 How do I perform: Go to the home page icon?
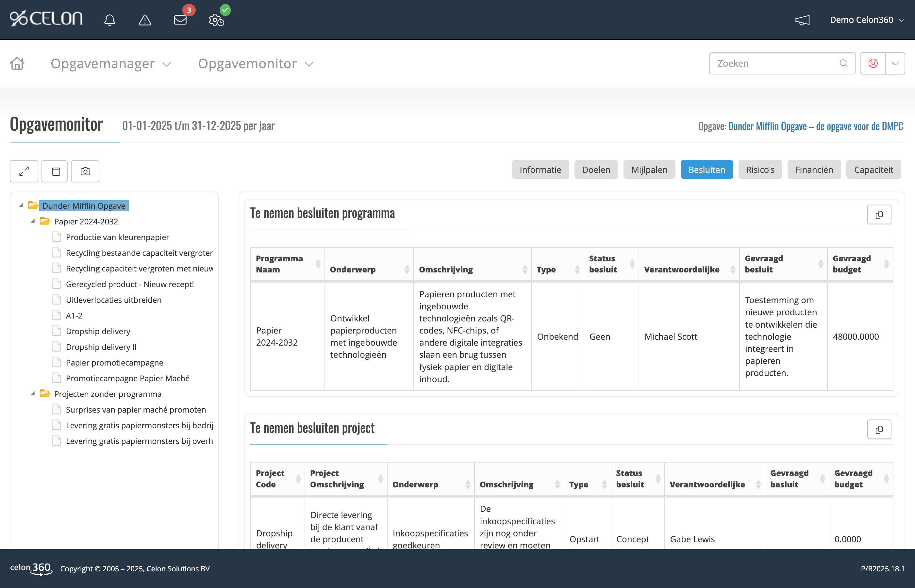coord(17,63)
